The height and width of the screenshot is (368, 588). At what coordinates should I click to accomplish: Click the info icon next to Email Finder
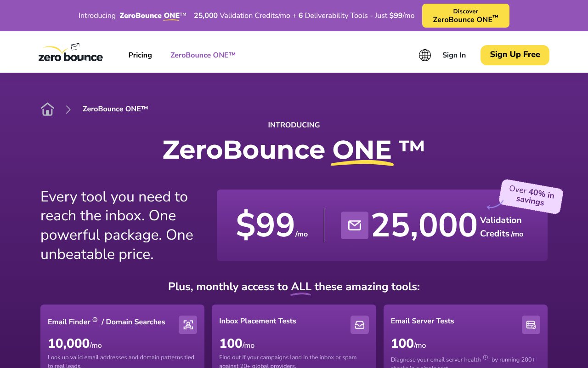95,319
